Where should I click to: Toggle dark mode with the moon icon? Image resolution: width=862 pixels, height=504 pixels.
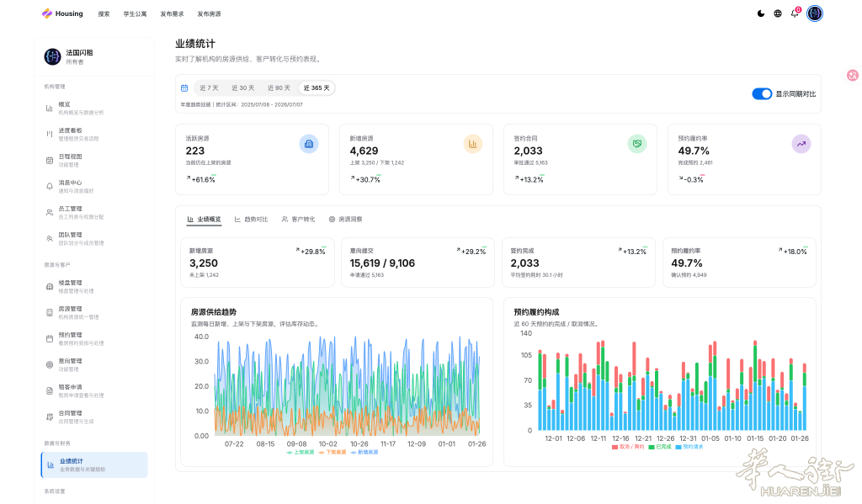pyautogui.click(x=761, y=13)
